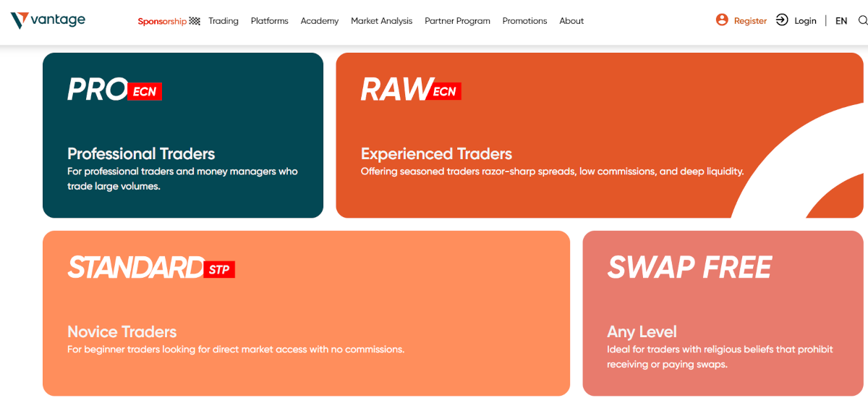Viewport: 868px width, 419px height.
Task: Select the RAW account card heading
Action: tap(396, 90)
